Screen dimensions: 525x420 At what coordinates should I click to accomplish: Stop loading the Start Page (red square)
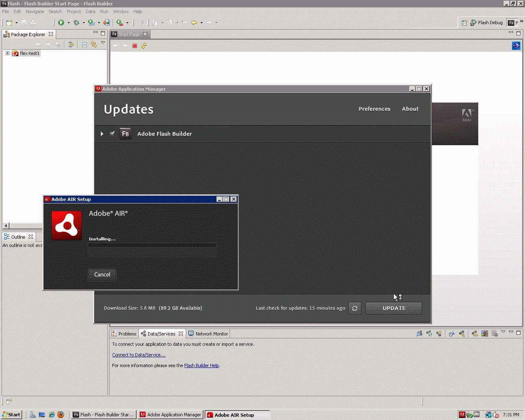coord(135,46)
